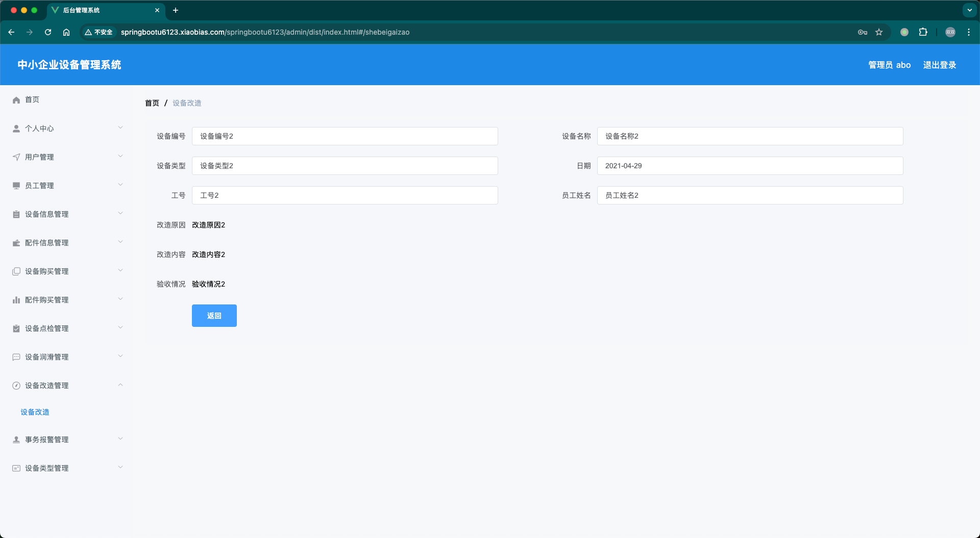Click the home icon beside 首页 in sidebar
Screen dimensions: 980x538
point(16,100)
